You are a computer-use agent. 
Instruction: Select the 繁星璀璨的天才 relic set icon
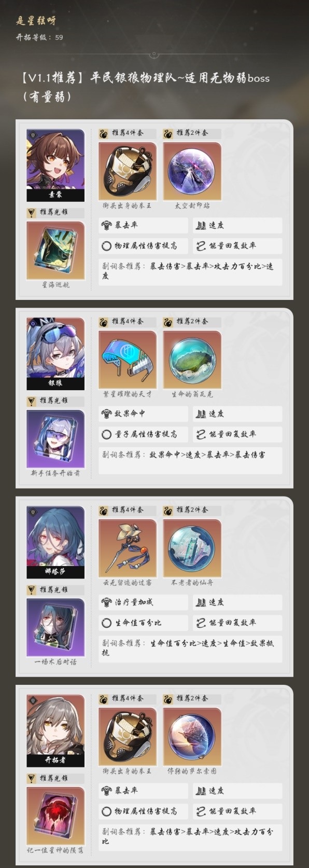[x=128, y=360]
